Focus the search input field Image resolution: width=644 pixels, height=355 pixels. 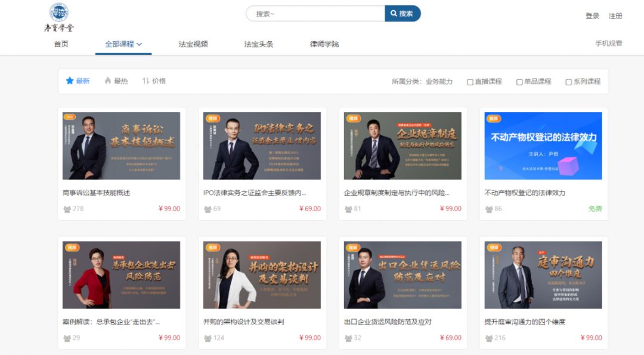pyautogui.click(x=316, y=14)
